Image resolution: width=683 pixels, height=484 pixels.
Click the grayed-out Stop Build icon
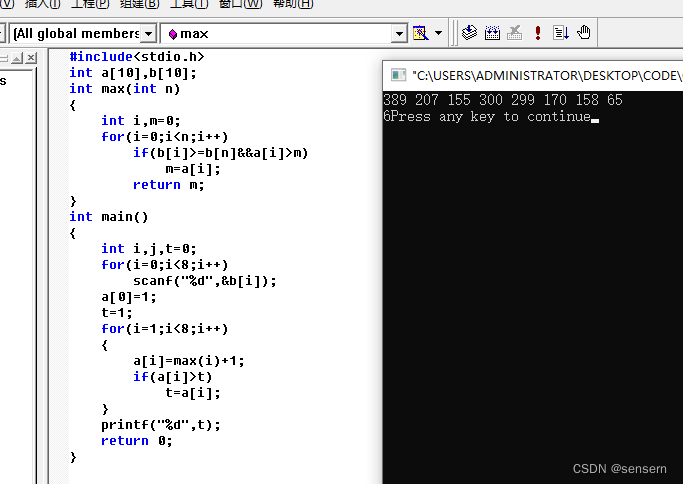(x=514, y=33)
